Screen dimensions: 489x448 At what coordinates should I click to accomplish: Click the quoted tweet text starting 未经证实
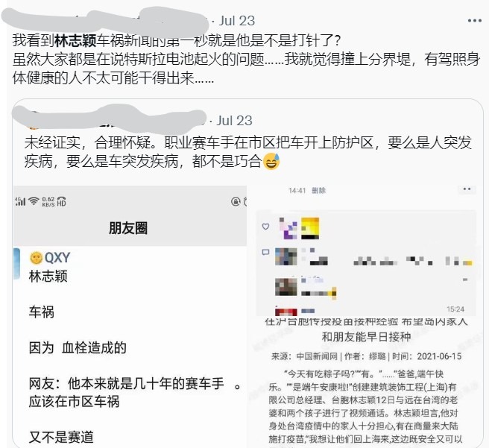click(248, 152)
